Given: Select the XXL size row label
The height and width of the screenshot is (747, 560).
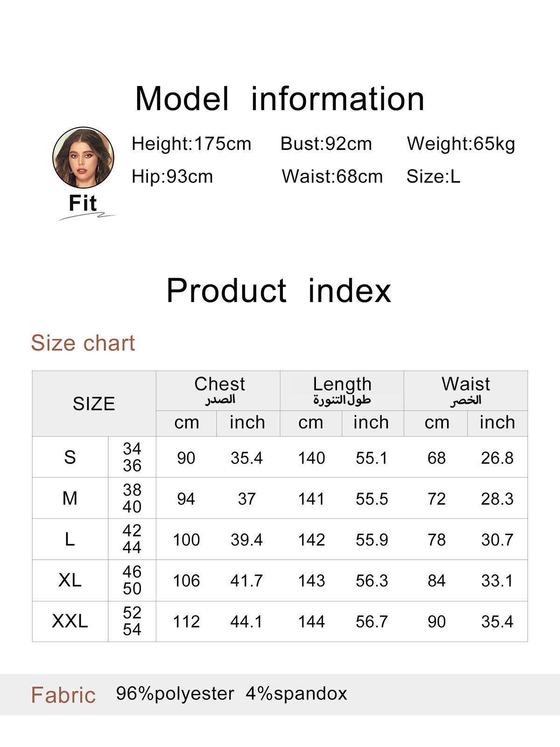Looking at the screenshot, I should pos(70,621).
